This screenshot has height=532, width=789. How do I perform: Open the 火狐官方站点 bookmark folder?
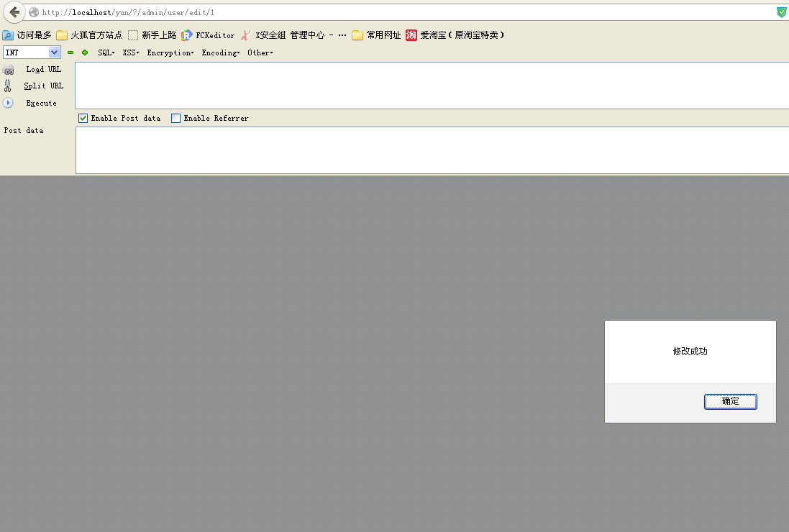coord(89,35)
